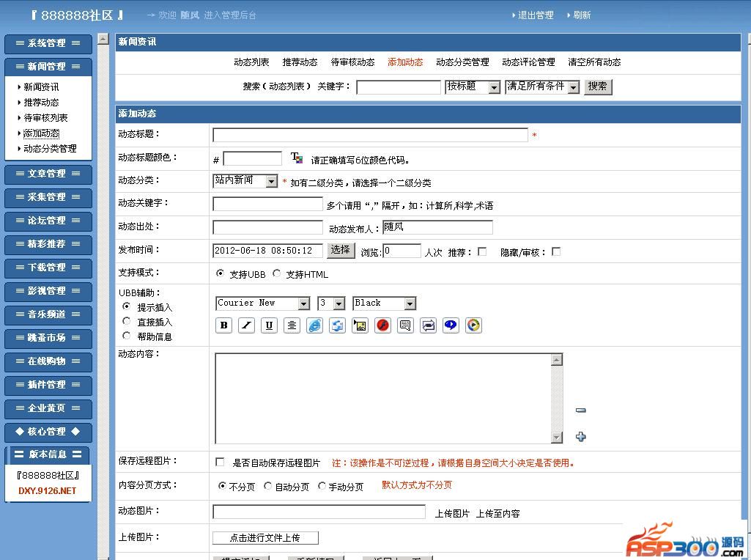Open 新闻资讯 in the sidebar

click(41, 87)
